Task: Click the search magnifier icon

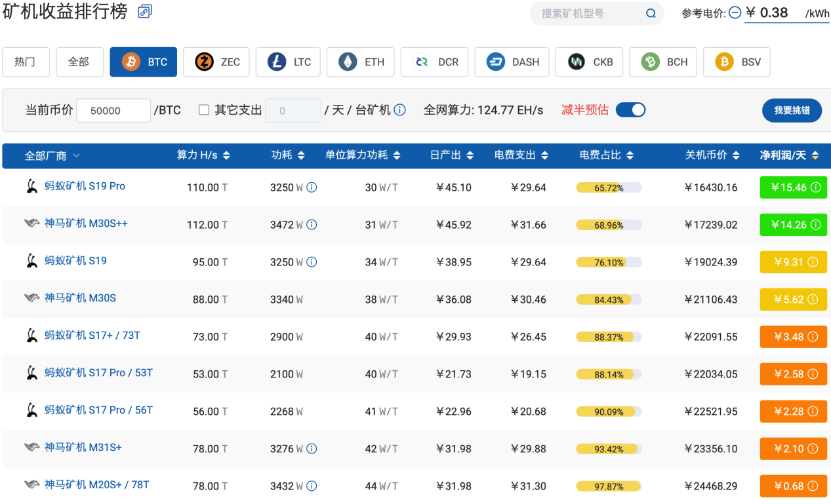Action: coord(651,14)
